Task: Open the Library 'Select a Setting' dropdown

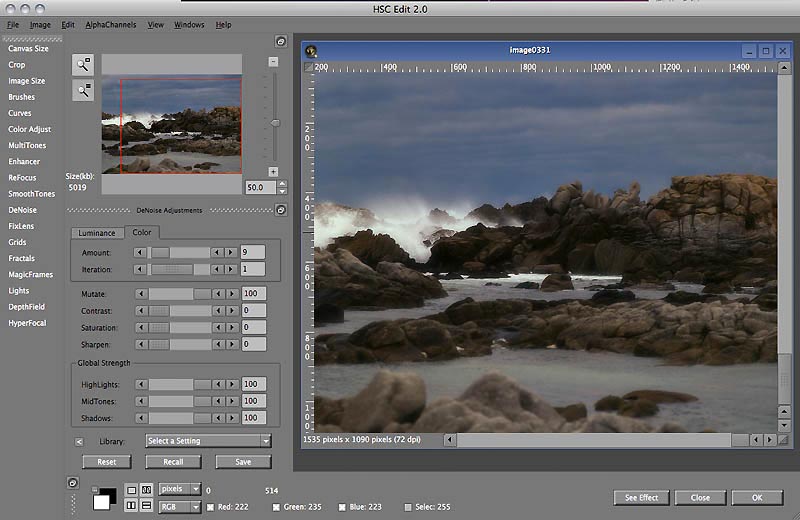Action: click(x=208, y=441)
